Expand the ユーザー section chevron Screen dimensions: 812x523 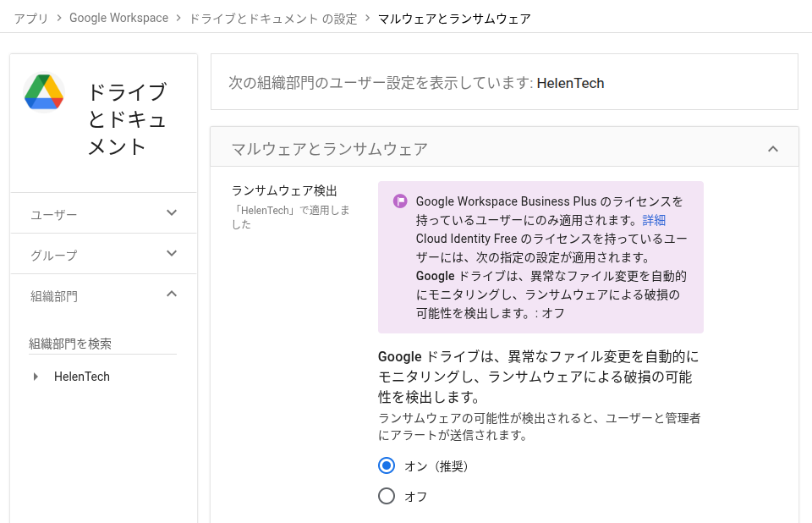(172, 213)
